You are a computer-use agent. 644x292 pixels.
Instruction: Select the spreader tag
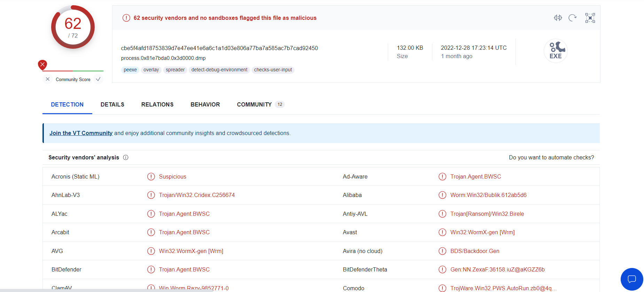[x=175, y=70]
